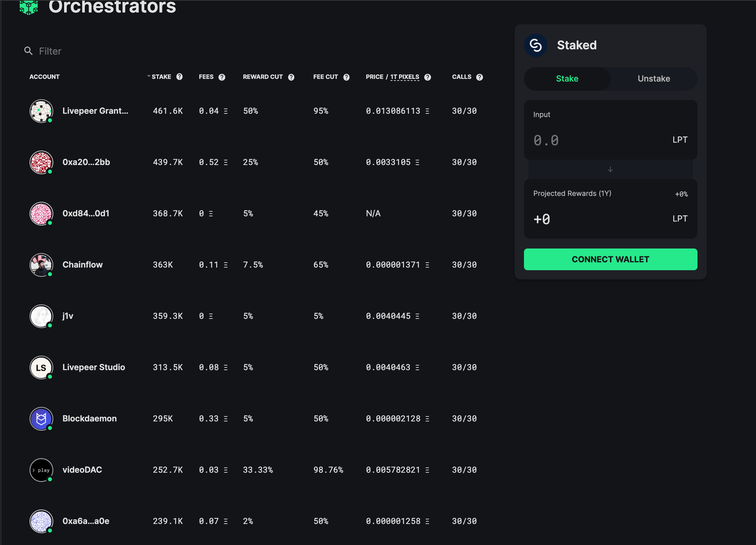This screenshot has height=545, width=756.
Task: Click the down arrow between Input and Rewards
Action: [x=610, y=169]
